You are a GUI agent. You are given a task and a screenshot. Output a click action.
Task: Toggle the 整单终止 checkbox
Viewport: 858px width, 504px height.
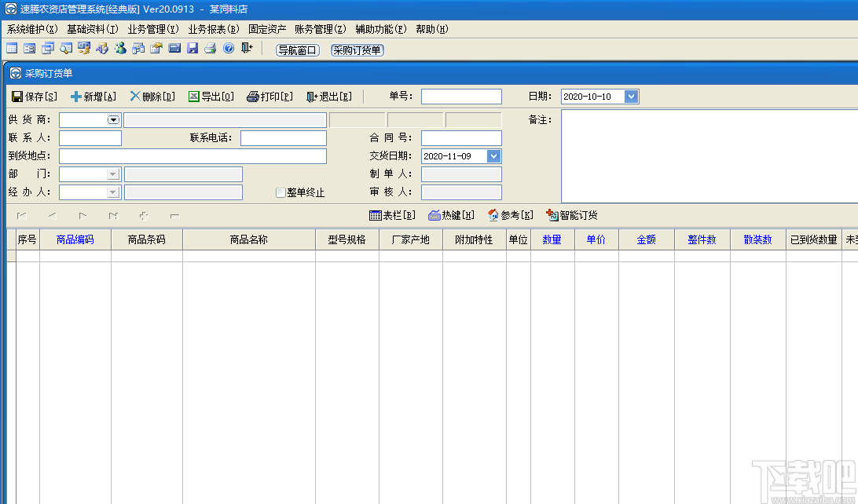tap(280, 192)
